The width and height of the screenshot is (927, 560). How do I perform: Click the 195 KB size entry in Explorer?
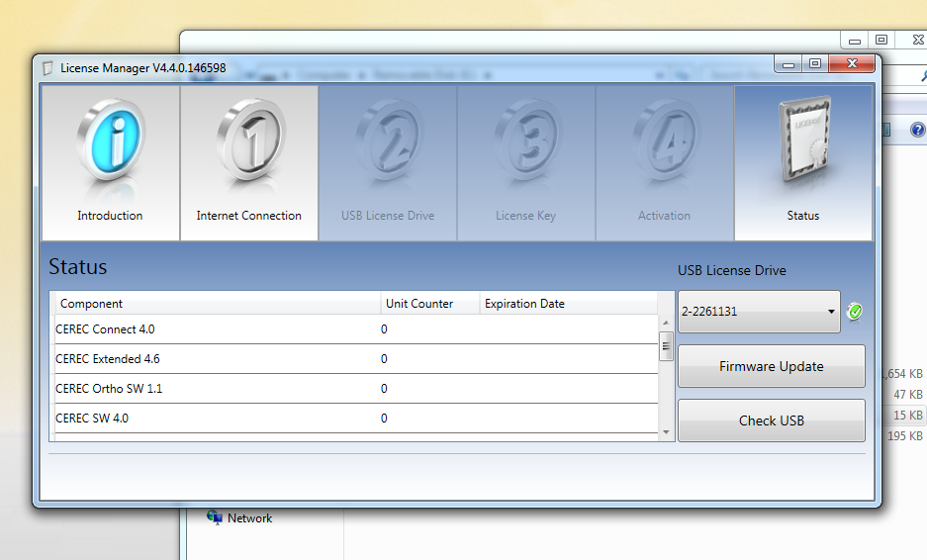tap(904, 435)
